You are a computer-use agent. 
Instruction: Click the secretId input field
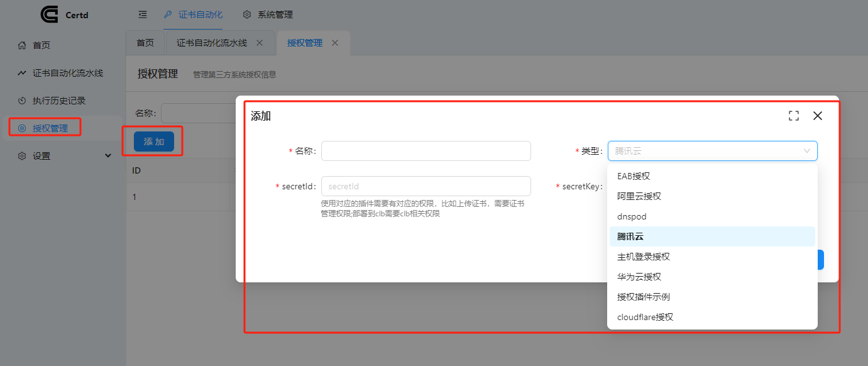(x=426, y=186)
